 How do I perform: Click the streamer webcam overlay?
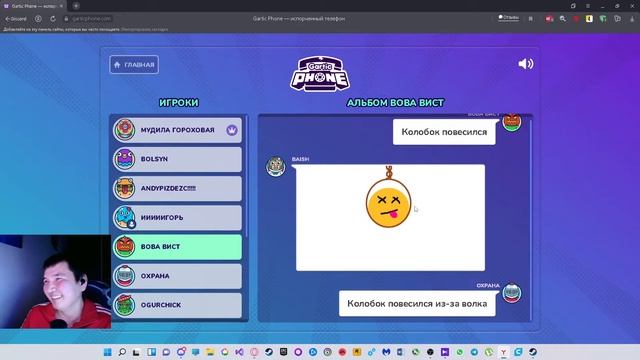tap(56, 282)
